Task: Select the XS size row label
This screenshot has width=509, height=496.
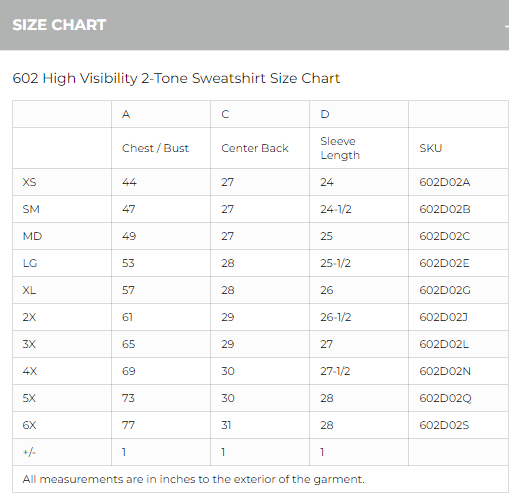Action: 29,182
